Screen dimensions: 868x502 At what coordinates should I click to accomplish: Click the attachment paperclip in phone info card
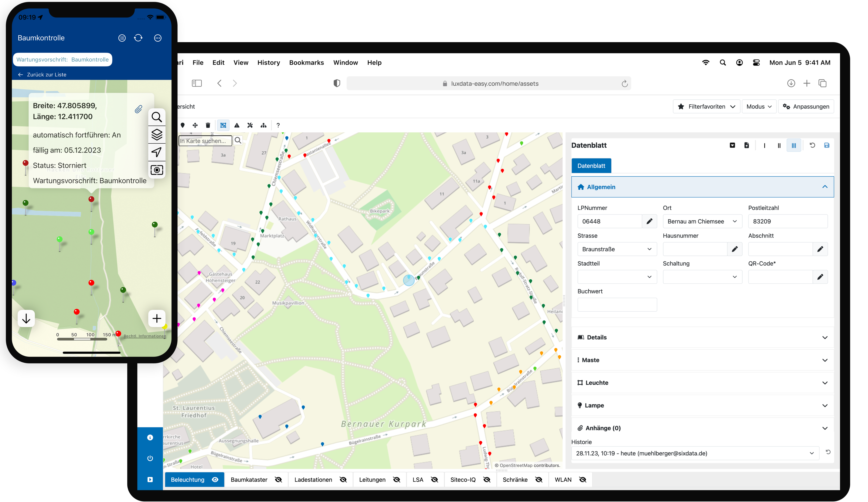click(x=138, y=109)
